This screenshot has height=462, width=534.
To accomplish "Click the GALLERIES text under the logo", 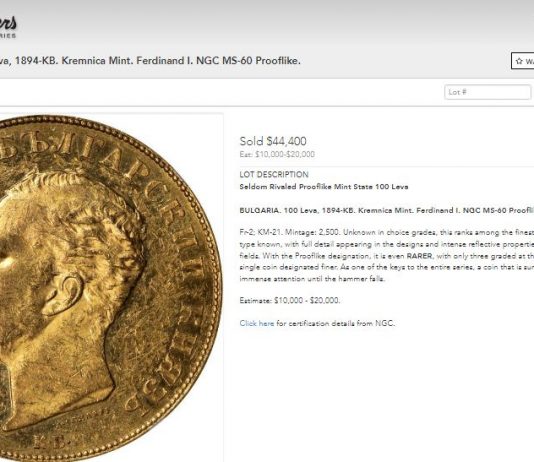I will [x=8, y=36].
